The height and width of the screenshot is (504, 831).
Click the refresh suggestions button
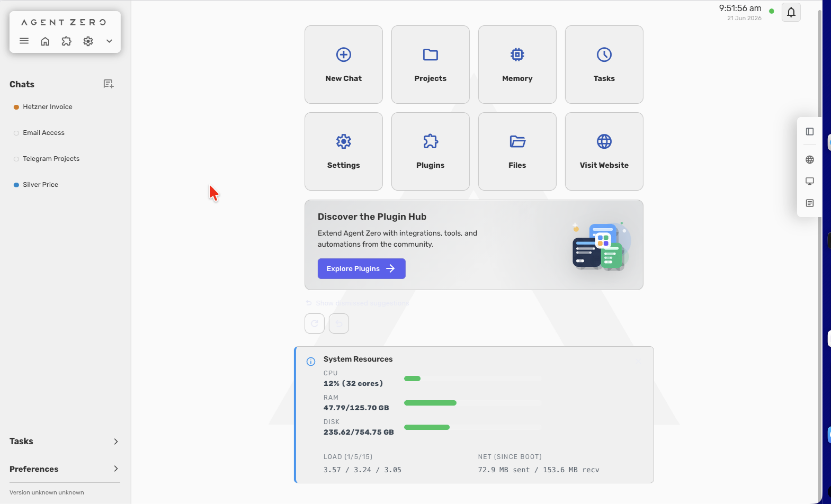point(314,323)
